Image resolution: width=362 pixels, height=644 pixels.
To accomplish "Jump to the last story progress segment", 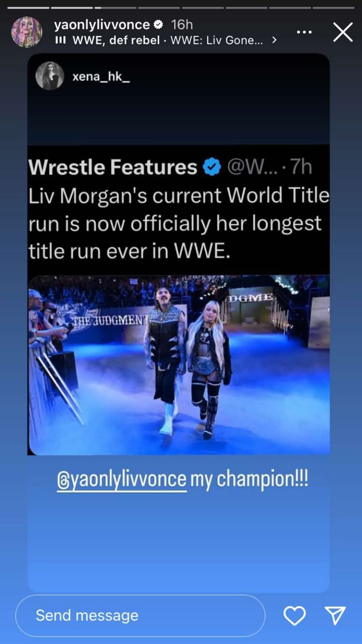I will coord(334,8).
